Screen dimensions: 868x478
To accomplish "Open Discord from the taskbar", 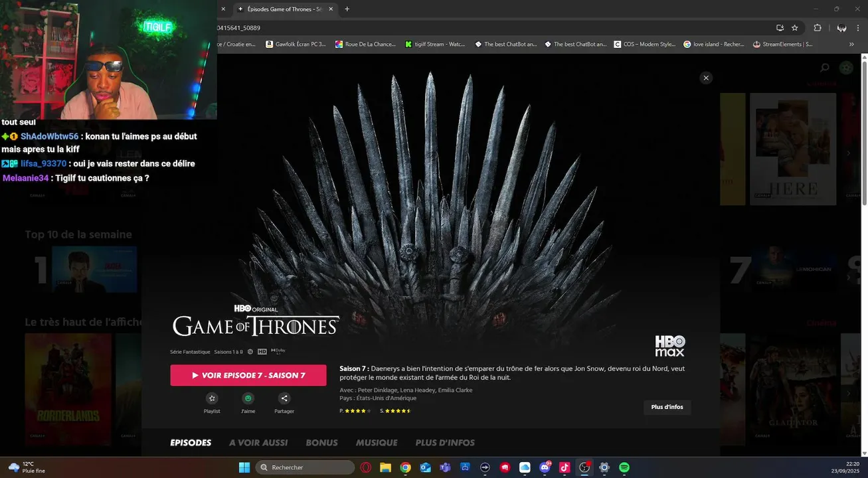I will (x=545, y=467).
